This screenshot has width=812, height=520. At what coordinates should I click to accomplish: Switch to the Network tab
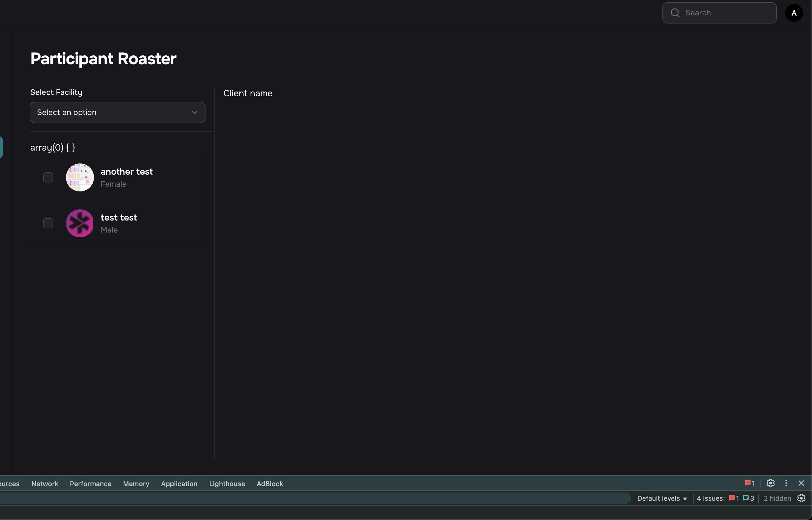point(44,484)
